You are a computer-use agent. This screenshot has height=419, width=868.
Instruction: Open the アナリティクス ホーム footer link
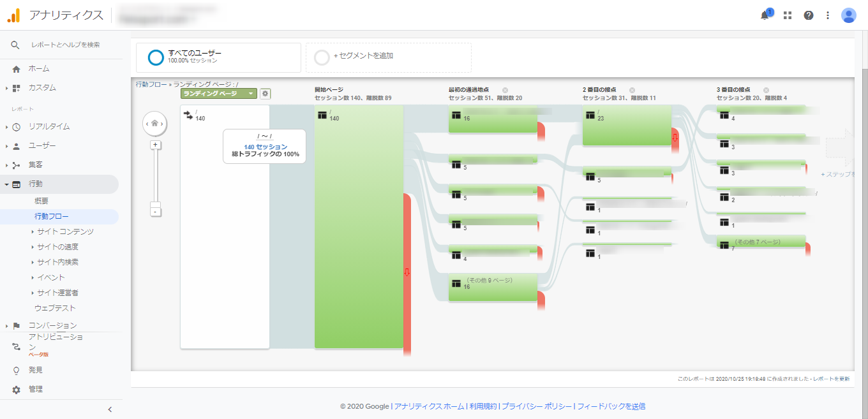429,406
